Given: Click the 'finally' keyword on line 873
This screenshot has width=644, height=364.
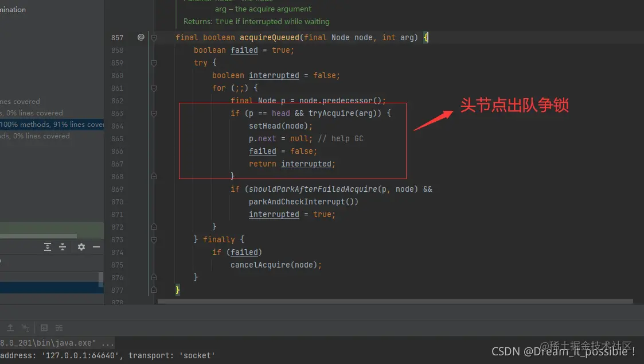Looking at the screenshot, I should pos(219,240).
